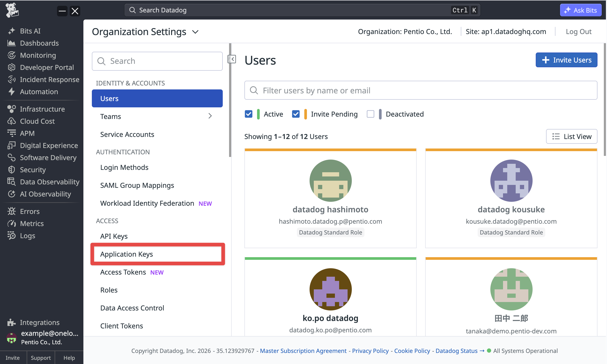Screen dimensions: 607x364
Task: Open Workload Identity Federation
Action: 157,203
